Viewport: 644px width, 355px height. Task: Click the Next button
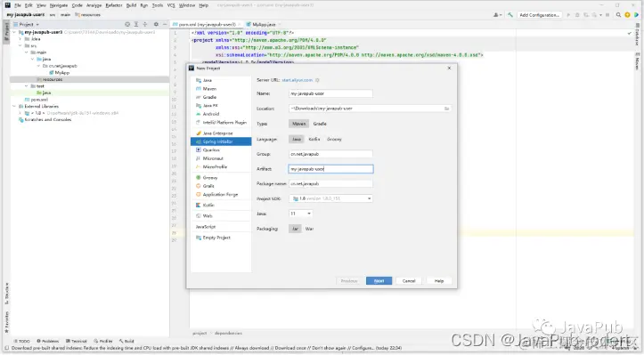click(x=379, y=281)
